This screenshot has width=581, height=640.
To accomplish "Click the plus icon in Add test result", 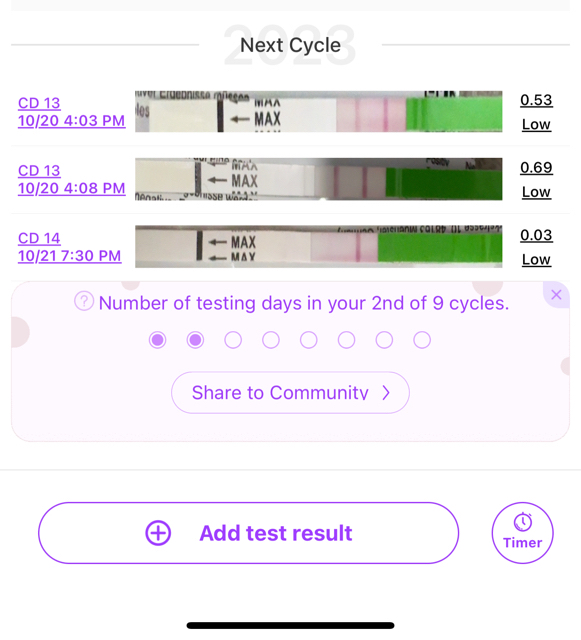I will pyautogui.click(x=158, y=533).
